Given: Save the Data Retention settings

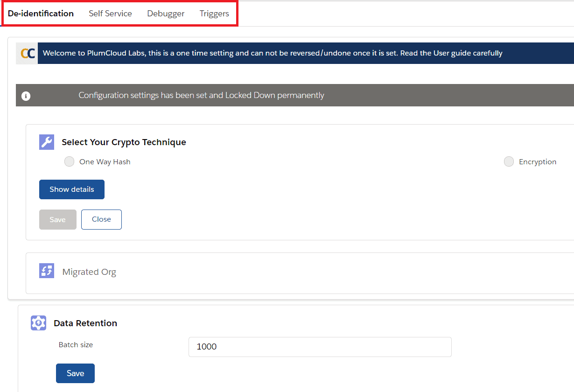Looking at the screenshot, I should coord(75,373).
